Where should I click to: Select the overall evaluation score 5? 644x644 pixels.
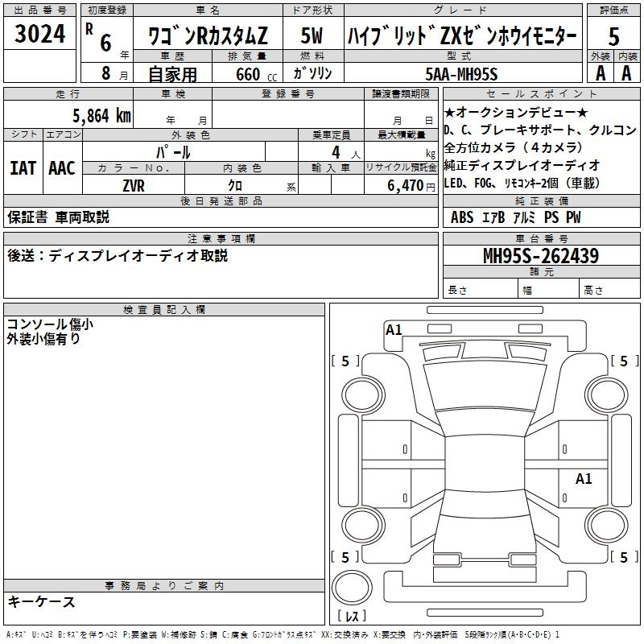pyautogui.click(x=613, y=35)
